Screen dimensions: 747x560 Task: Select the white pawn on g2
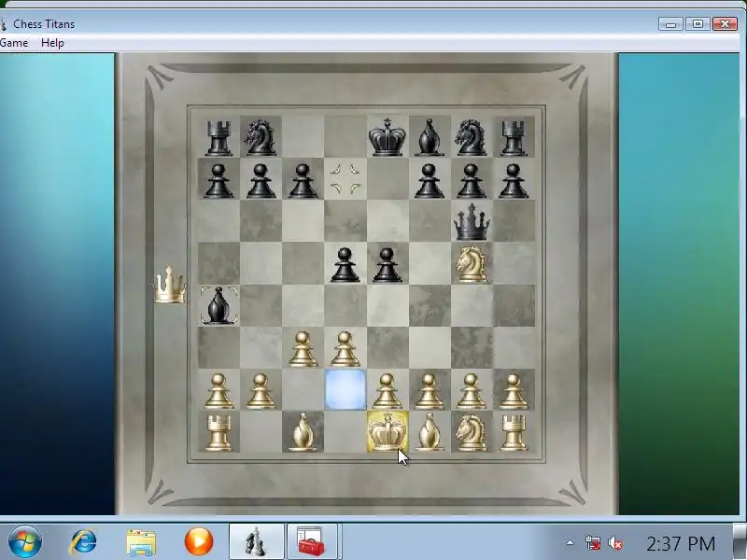pos(471,391)
